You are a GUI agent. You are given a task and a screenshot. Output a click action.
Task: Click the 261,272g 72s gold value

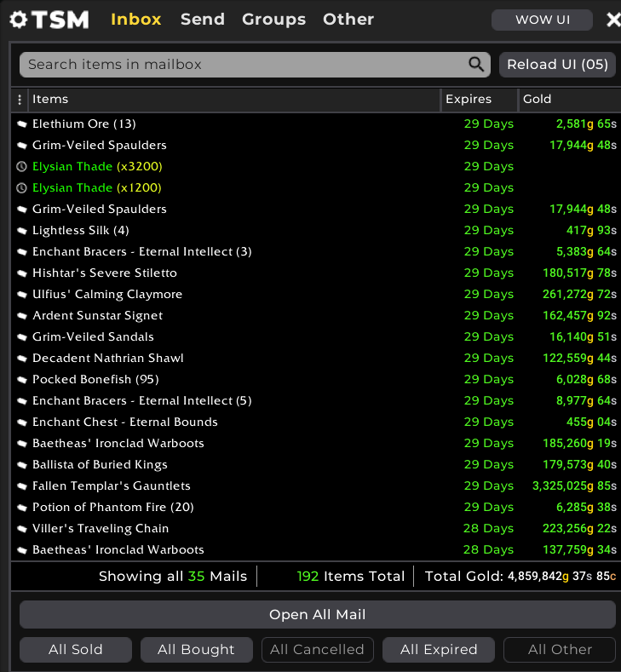tap(579, 295)
